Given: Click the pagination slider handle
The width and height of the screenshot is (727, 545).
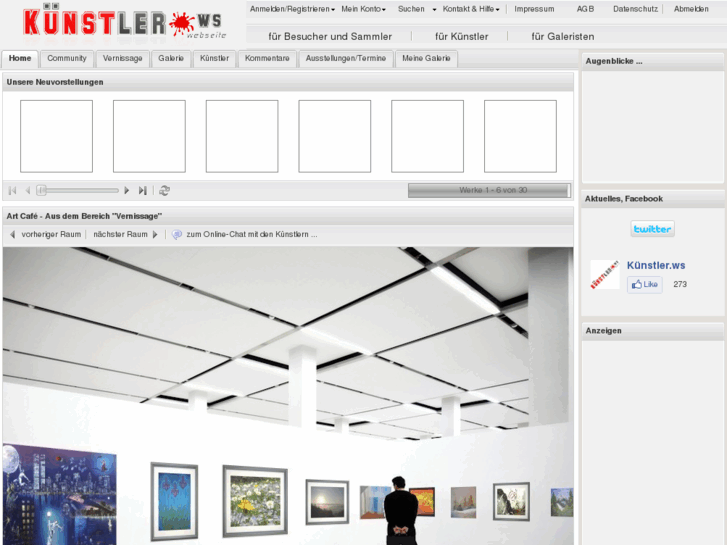Looking at the screenshot, I should coord(42,191).
